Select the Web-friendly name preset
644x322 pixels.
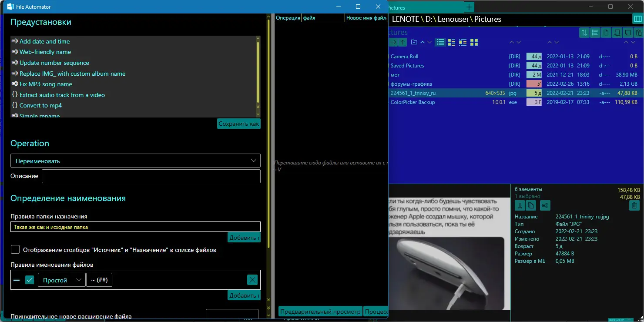(45, 52)
